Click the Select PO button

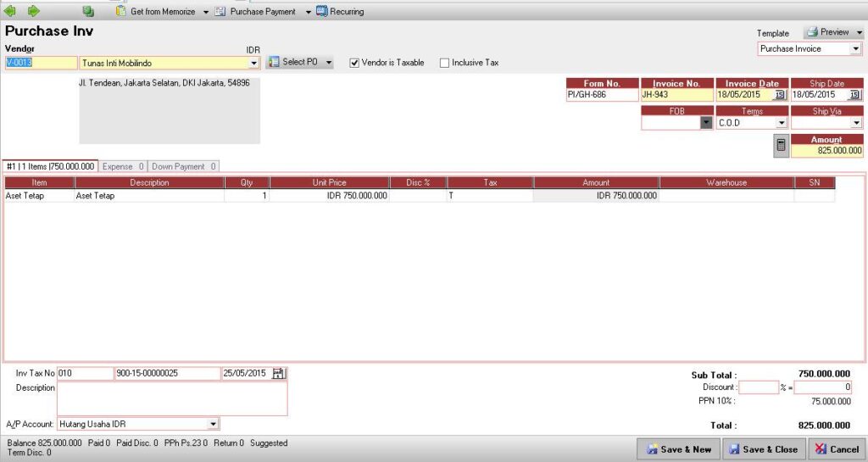[x=301, y=63]
